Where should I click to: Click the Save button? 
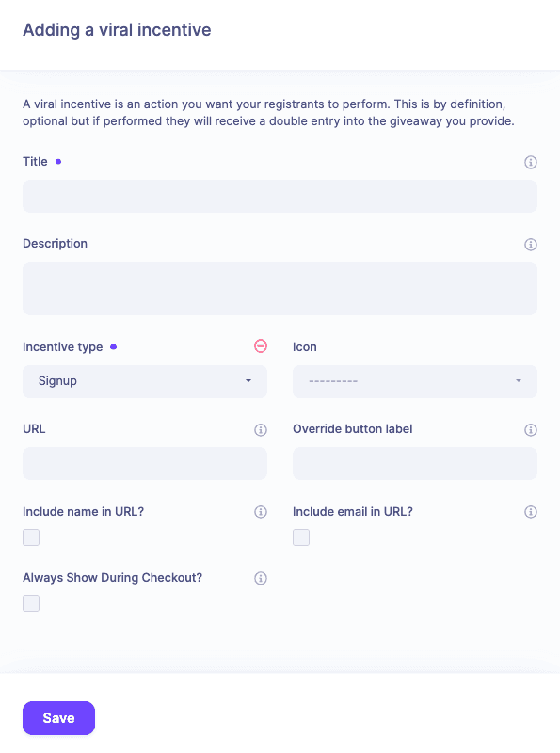pyautogui.click(x=58, y=717)
